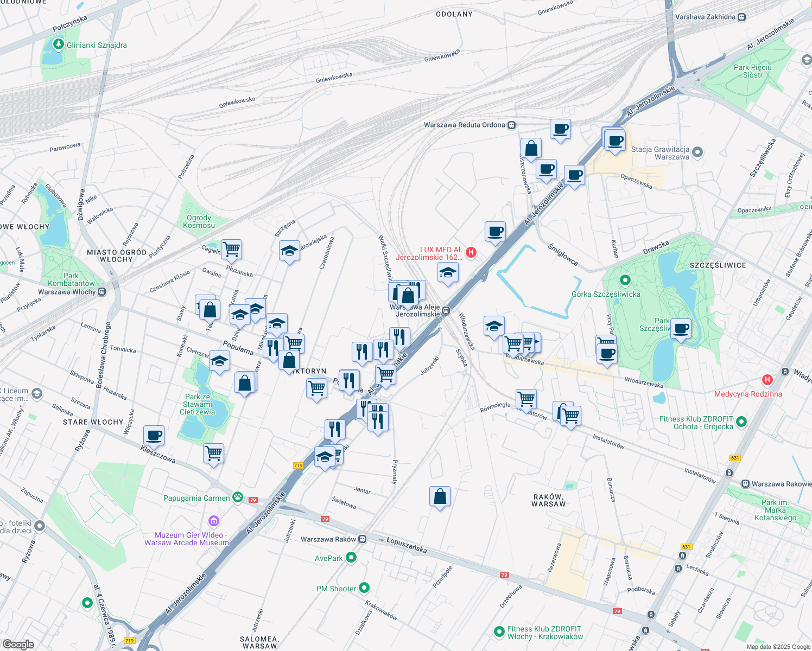Click the Warszawa Włochy station icon
Image resolution: width=812 pixels, height=651 pixels.
(x=102, y=292)
